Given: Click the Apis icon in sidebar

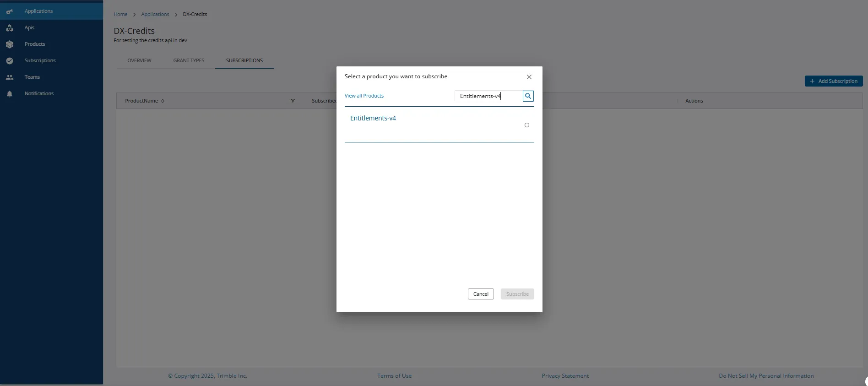Looking at the screenshot, I should pyautogui.click(x=10, y=28).
